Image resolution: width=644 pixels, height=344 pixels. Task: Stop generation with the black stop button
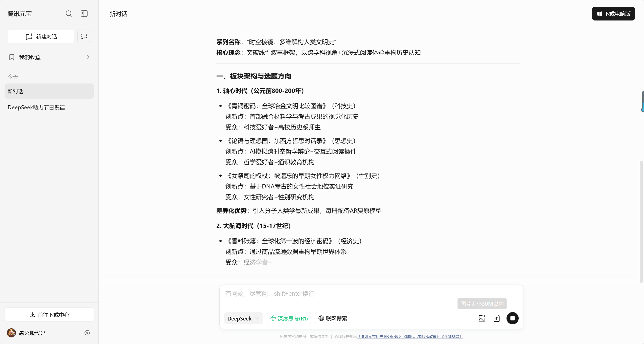512,318
